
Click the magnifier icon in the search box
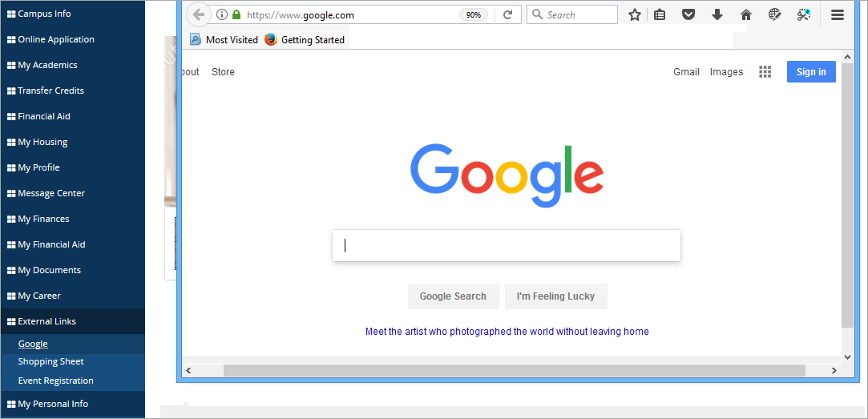coord(537,15)
